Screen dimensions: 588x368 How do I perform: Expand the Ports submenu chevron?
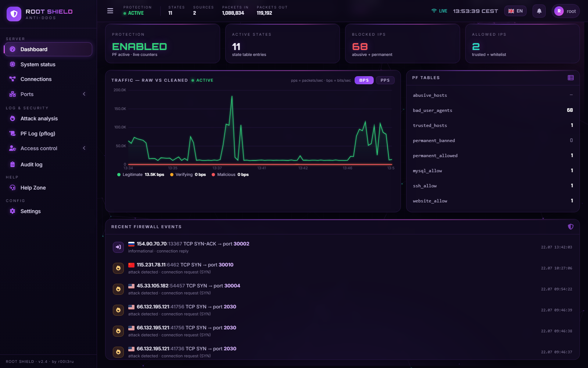(x=84, y=94)
